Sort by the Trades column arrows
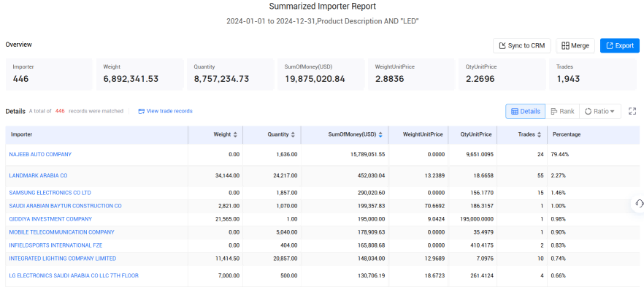The height and width of the screenshot is (287, 644). (540, 134)
